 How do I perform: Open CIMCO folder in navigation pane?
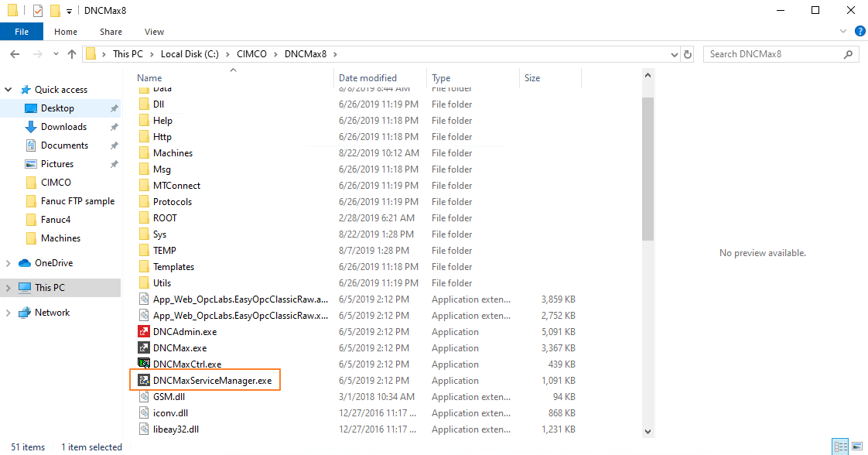(56, 182)
